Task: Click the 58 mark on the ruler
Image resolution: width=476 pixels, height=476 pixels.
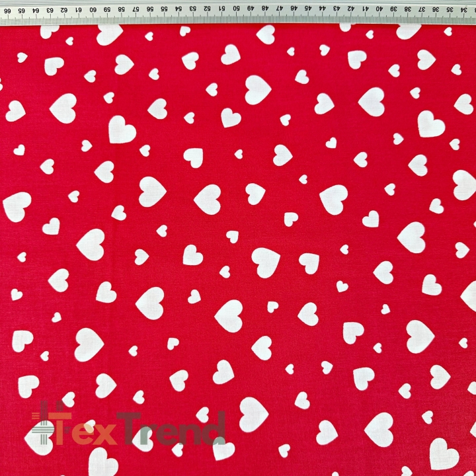Action: (121, 10)
